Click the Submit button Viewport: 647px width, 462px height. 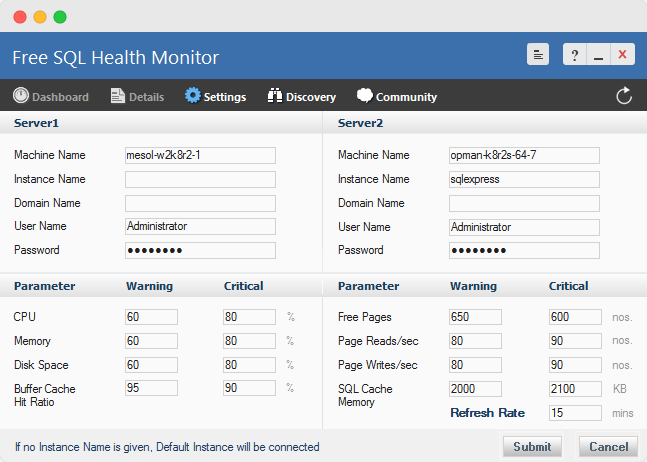(x=532, y=446)
